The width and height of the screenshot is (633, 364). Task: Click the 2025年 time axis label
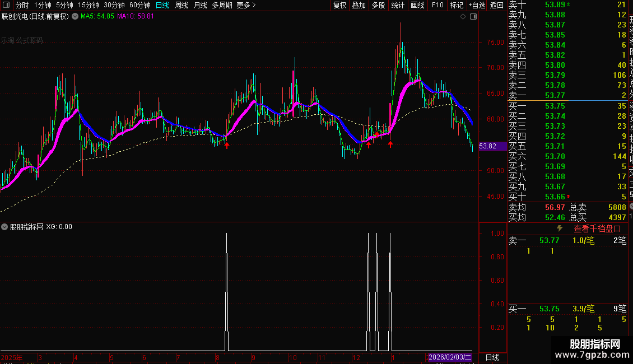12,357
